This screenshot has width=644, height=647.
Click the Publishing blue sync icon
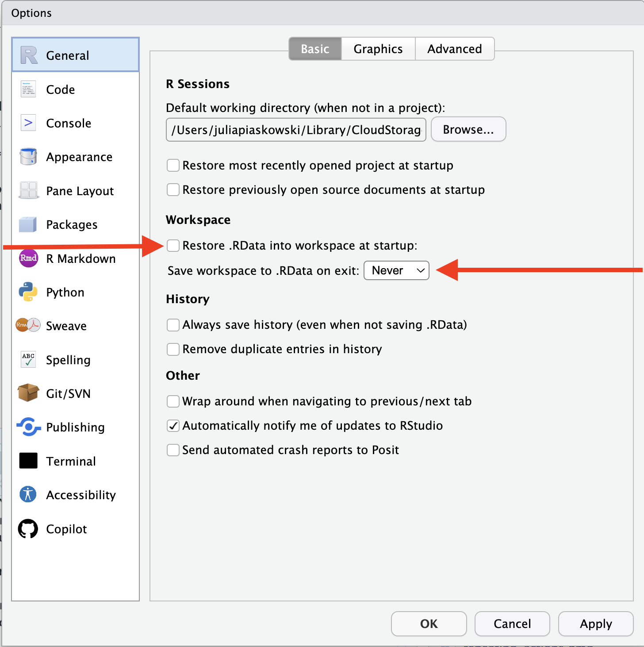point(28,427)
